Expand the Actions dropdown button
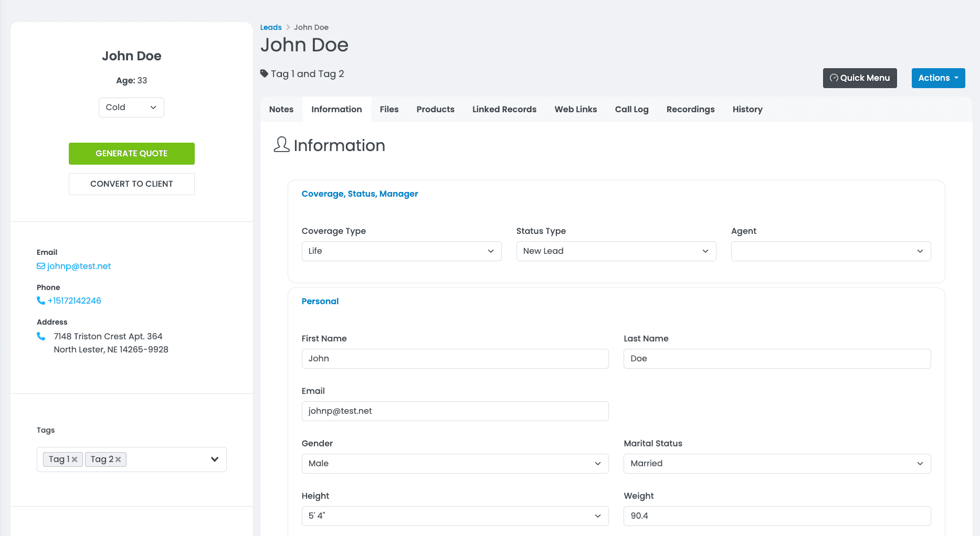This screenshot has height=536, width=980. tap(938, 78)
